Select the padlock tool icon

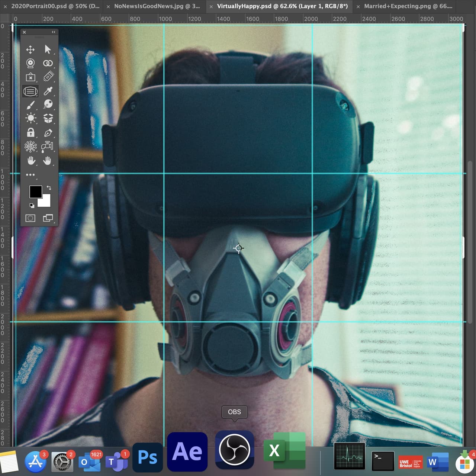click(x=30, y=132)
